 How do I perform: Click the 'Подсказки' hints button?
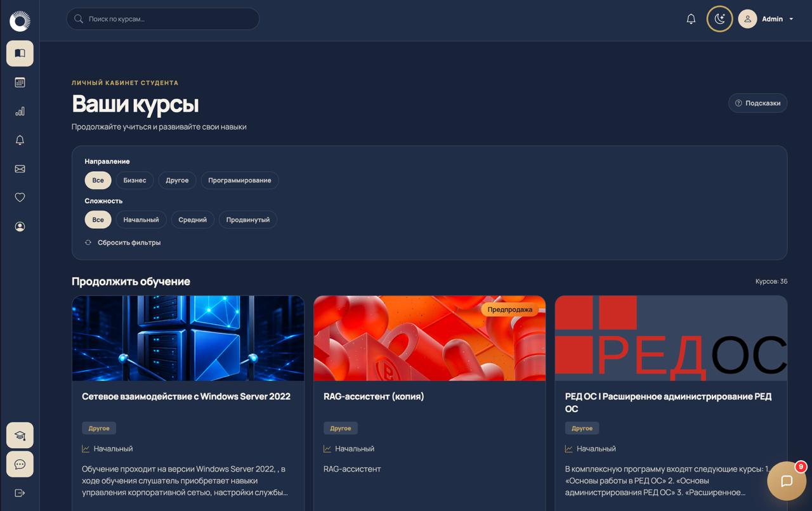[x=757, y=103]
